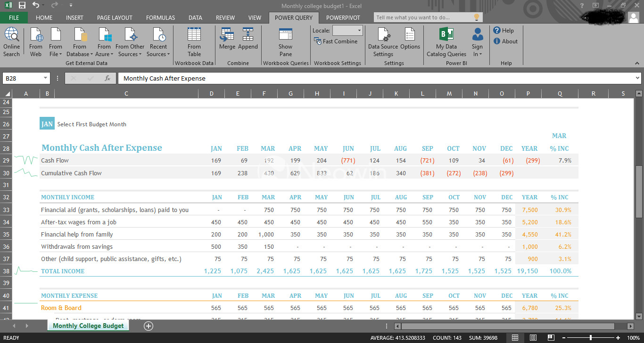Click the From Web icon
644x343 pixels.
[36, 42]
